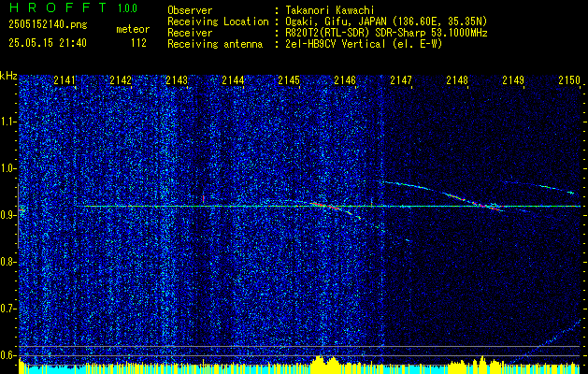Image resolution: width=588 pixels, height=374 pixels.
Task: Click the short red vertical spike near 2143
Action: coord(203,199)
